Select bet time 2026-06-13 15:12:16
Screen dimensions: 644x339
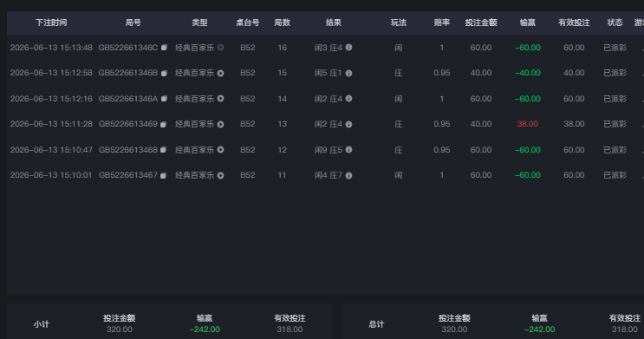coord(51,99)
